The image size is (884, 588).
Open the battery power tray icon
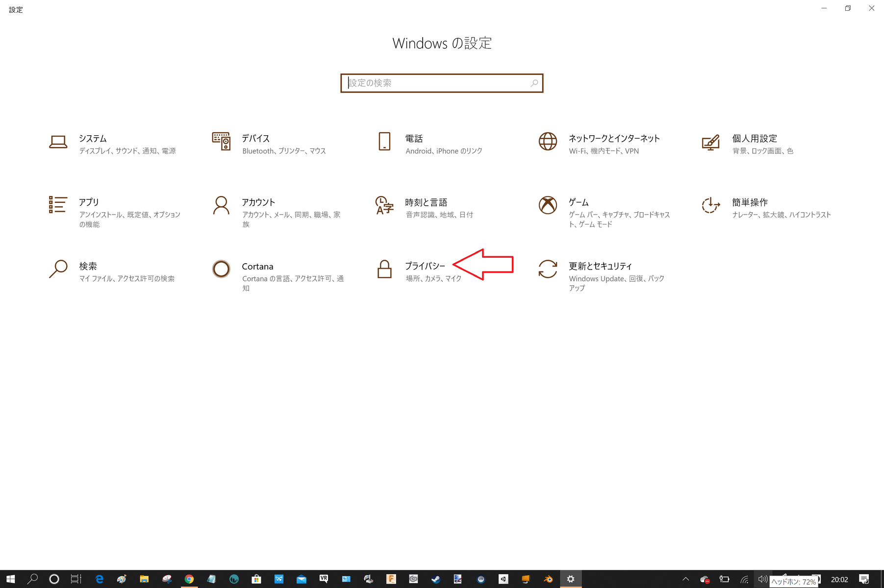pyautogui.click(x=724, y=579)
